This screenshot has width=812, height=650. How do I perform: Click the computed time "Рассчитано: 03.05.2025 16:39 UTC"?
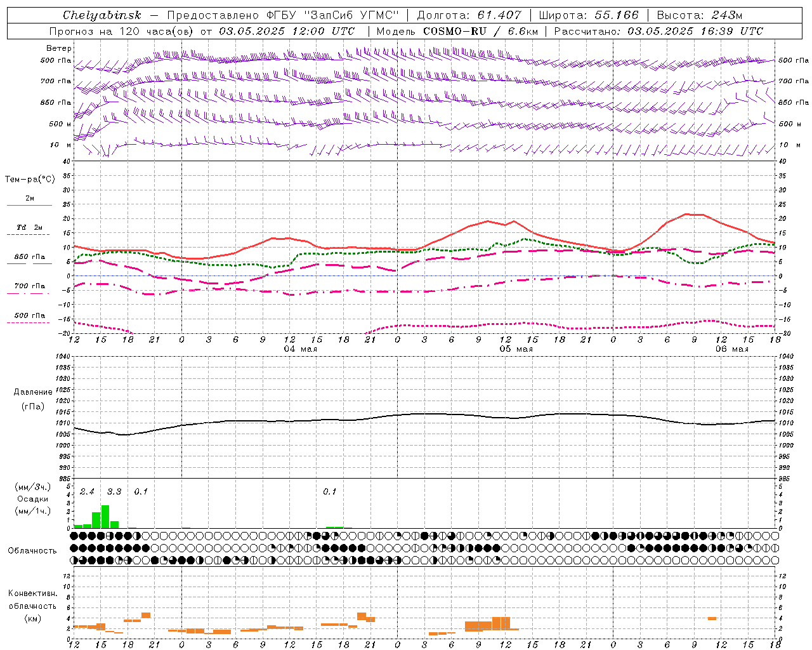(658, 31)
